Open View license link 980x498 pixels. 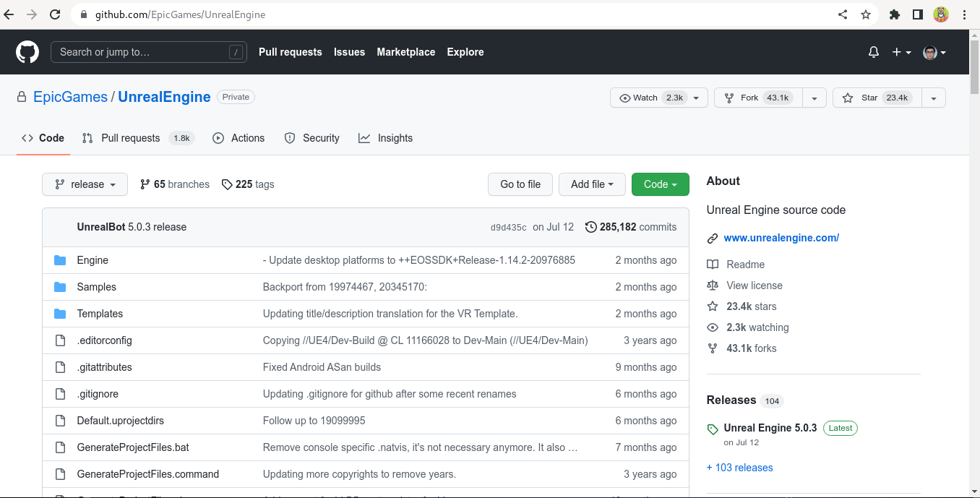[x=744, y=286]
